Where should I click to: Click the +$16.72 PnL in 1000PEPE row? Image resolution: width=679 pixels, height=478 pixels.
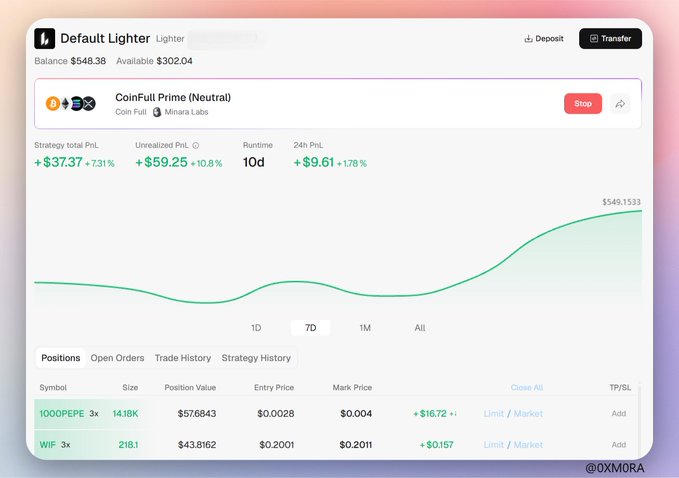click(430, 413)
